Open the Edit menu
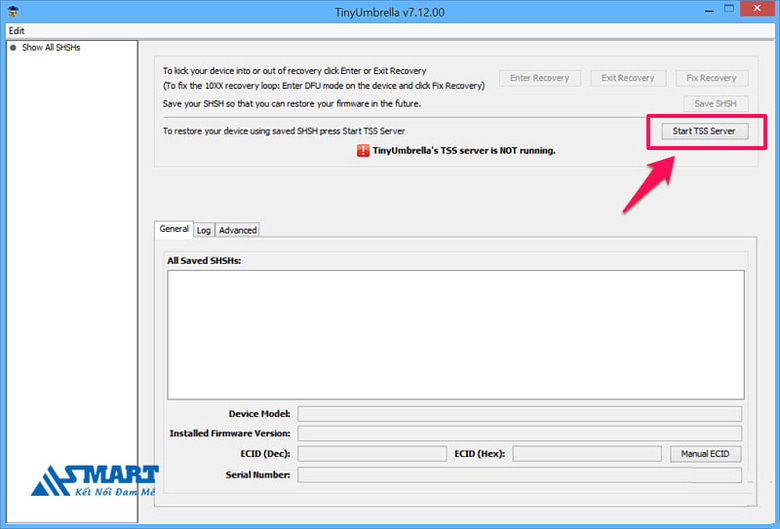This screenshot has height=529, width=780. pyautogui.click(x=16, y=31)
